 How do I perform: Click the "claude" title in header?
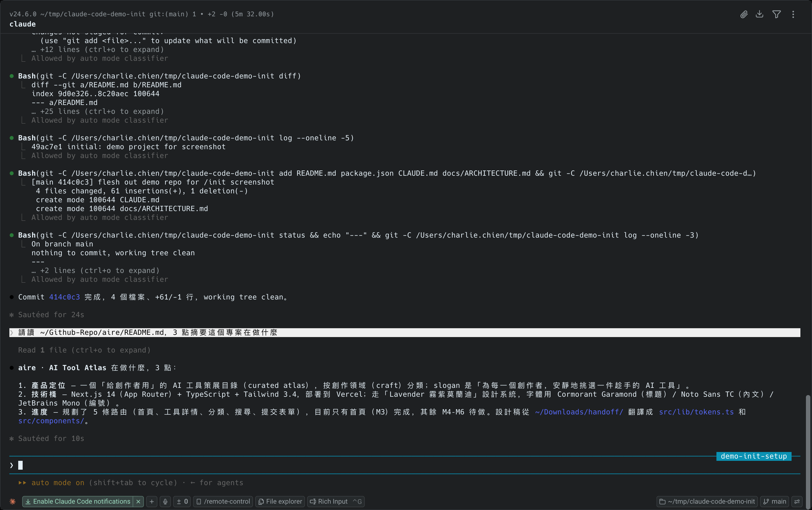point(23,24)
